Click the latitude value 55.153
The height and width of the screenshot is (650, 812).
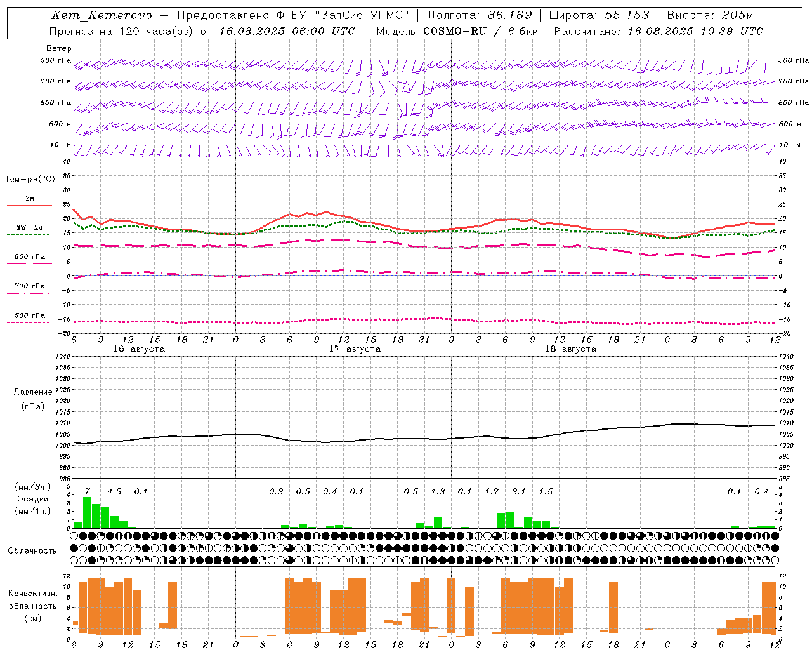(x=627, y=15)
